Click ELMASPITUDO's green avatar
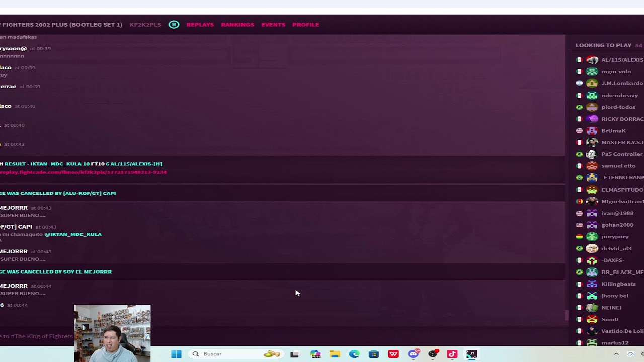This screenshot has width=644, height=362. [592, 190]
